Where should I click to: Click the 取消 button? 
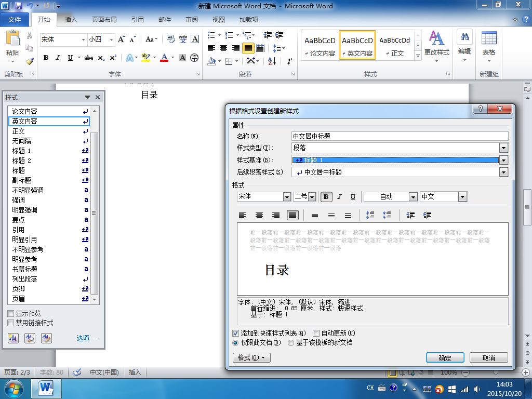[x=488, y=357]
